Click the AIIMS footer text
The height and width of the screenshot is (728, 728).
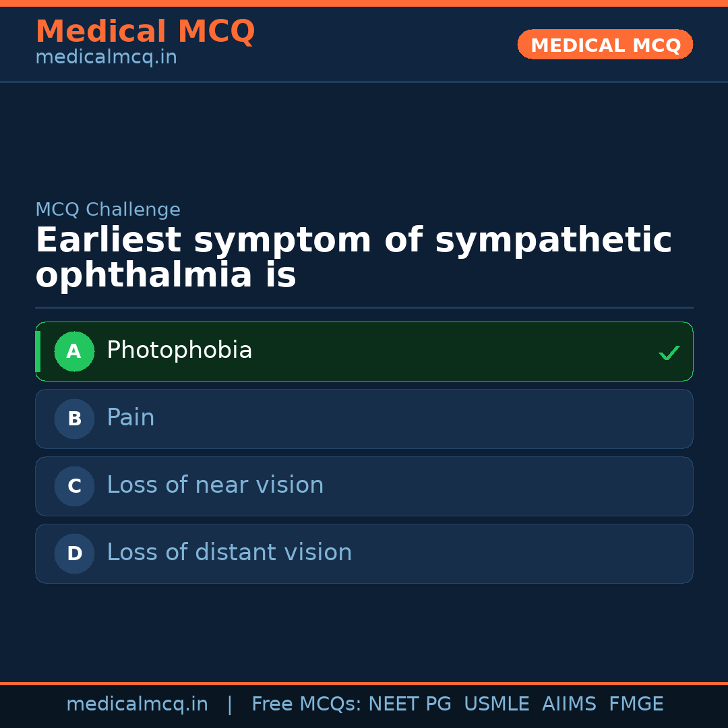click(570, 703)
